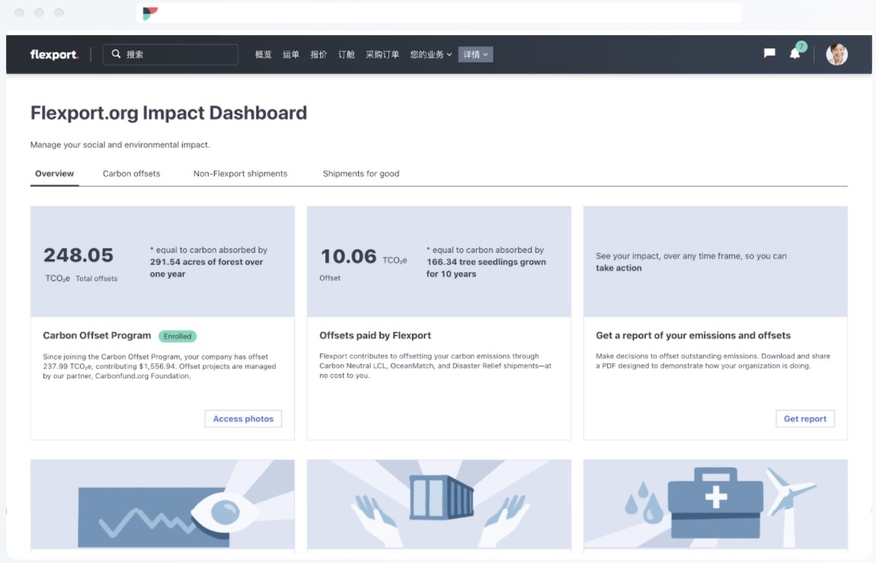The width and height of the screenshot is (876, 563).
Task: Select the Overview tab
Action: pos(54,174)
